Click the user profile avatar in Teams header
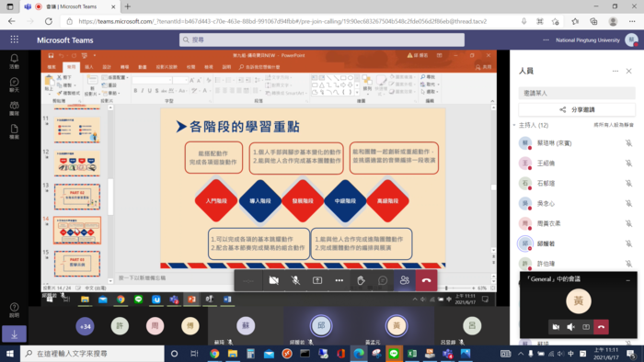 point(631,40)
